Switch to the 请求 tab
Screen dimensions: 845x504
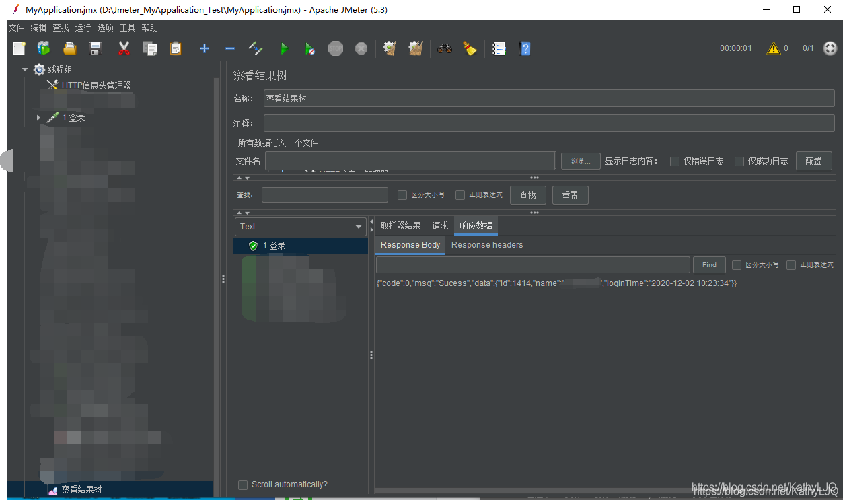(x=440, y=225)
